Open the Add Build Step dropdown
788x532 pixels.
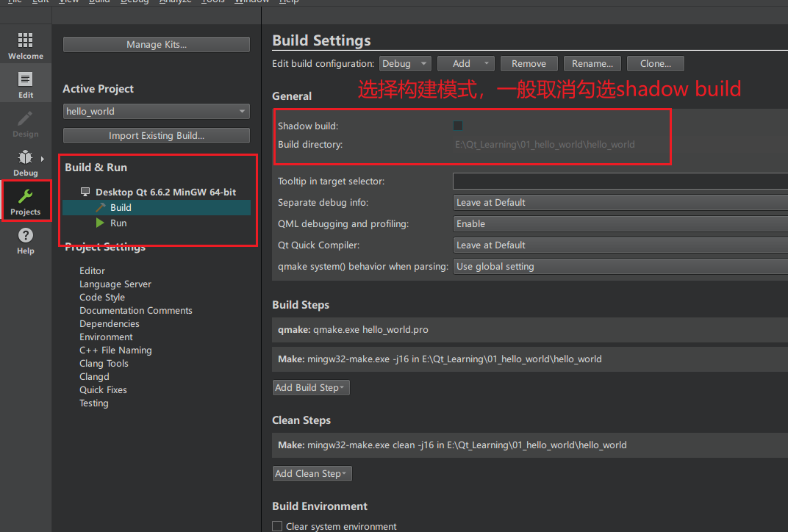[x=311, y=388]
